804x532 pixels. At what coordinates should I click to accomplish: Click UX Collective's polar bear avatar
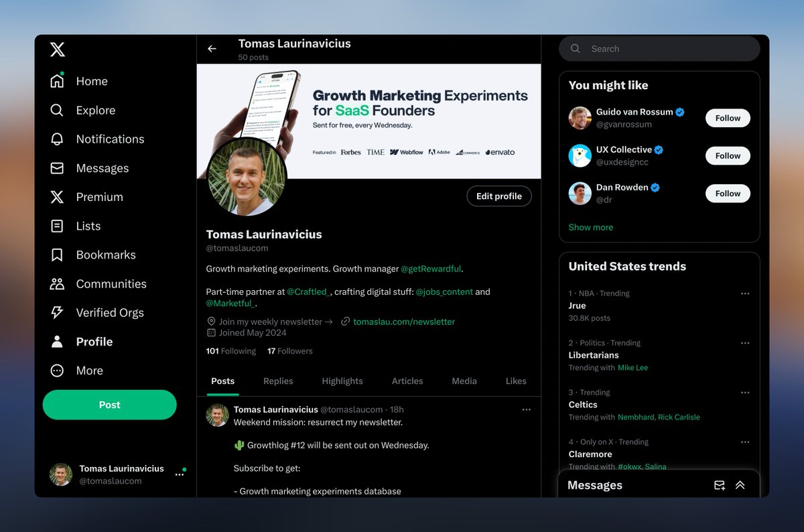click(x=580, y=155)
